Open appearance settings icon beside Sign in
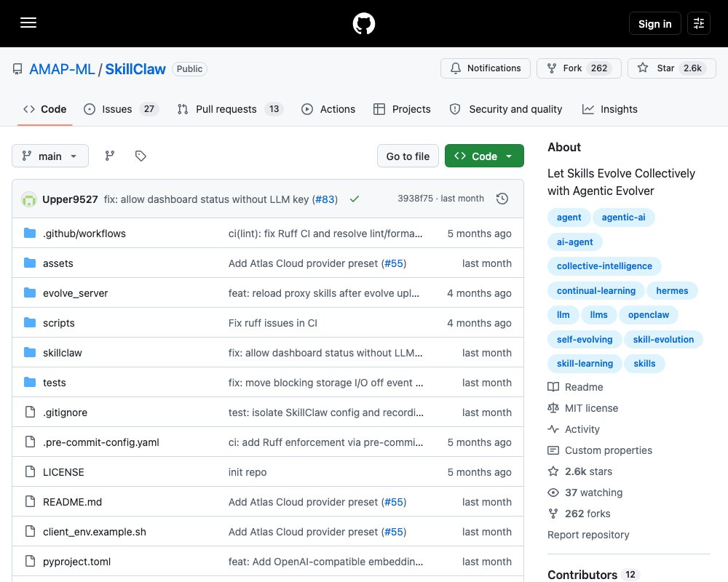728x582 pixels. (699, 23)
